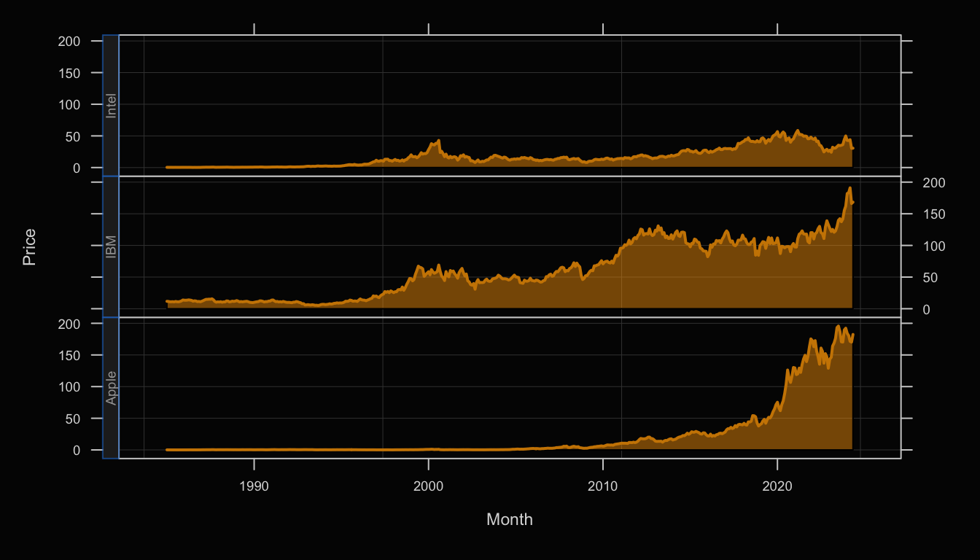Screen dimensions: 980x560
Task: Click the 100 label on Apple's left axis
Action: pyautogui.click(x=69, y=386)
